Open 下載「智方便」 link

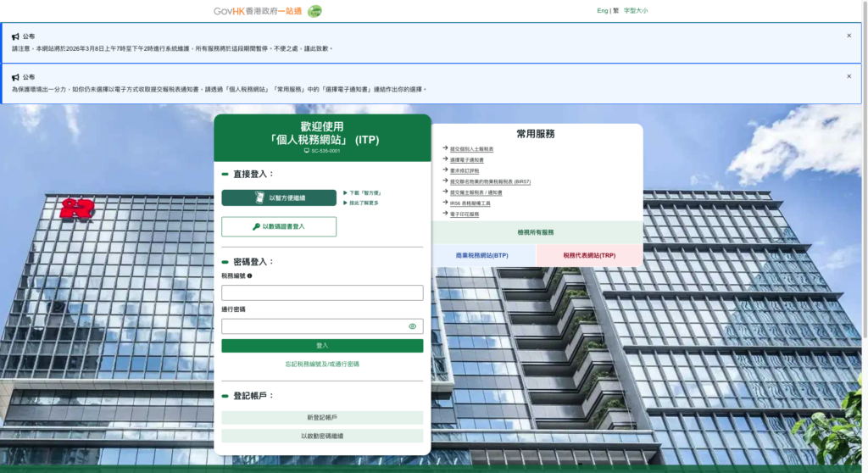point(365,193)
